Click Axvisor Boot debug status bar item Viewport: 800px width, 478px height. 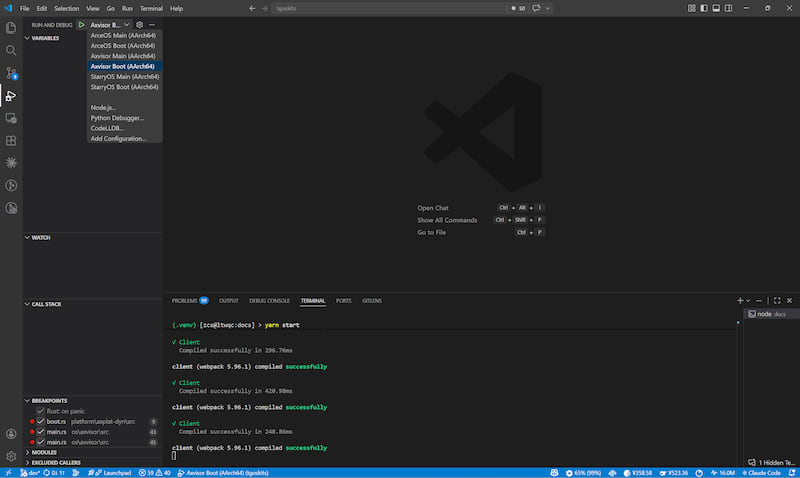click(223, 473)
